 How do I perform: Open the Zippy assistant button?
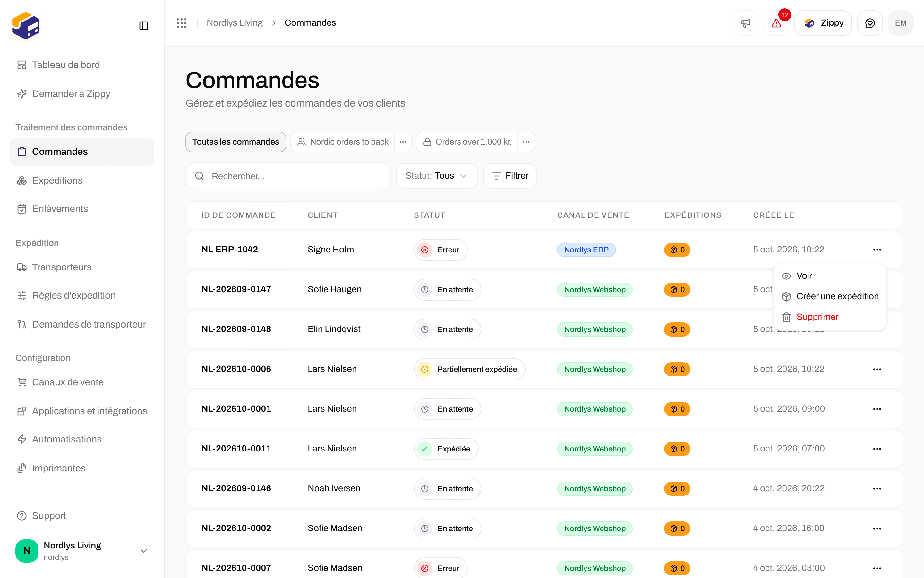click(x=823, y=23)
